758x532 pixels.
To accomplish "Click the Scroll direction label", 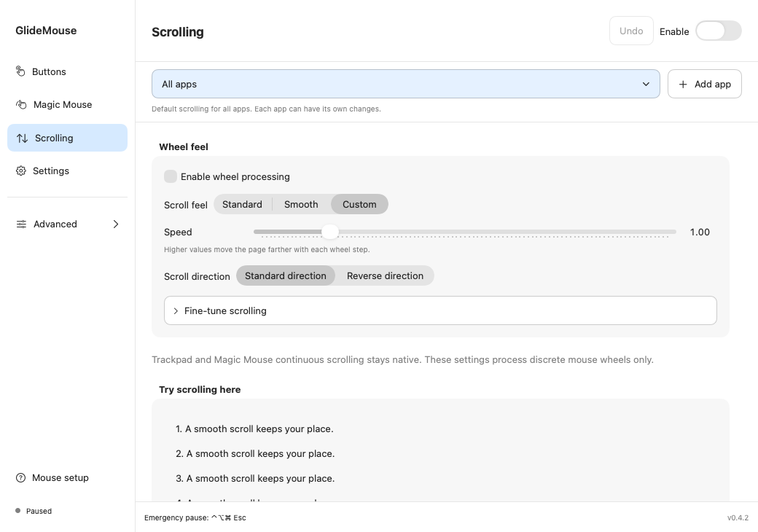I will (197, 276).
